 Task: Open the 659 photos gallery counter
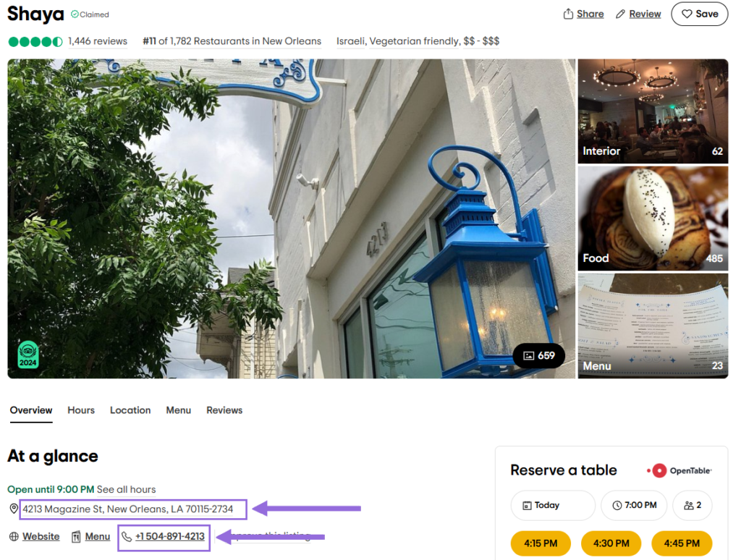tap(538, 355)
